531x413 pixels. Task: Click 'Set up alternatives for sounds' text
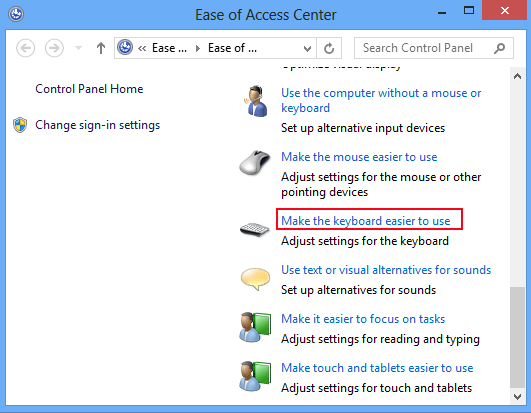coord(358,290)
